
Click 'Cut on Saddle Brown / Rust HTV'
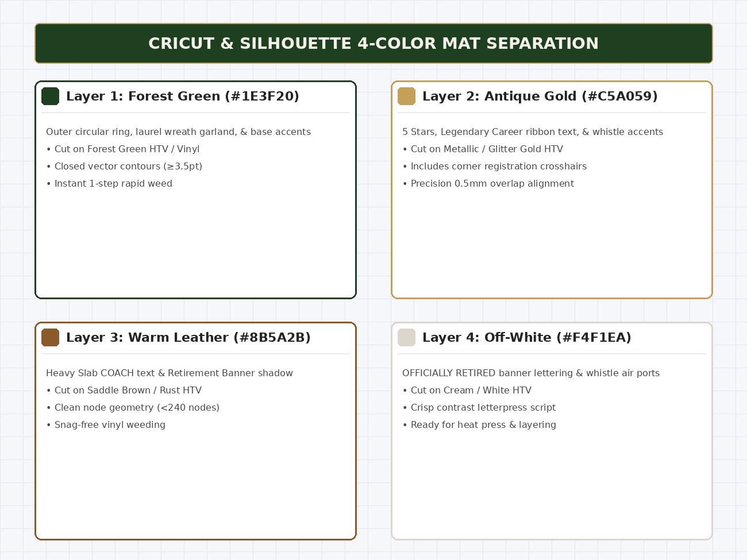click(124, 390)
